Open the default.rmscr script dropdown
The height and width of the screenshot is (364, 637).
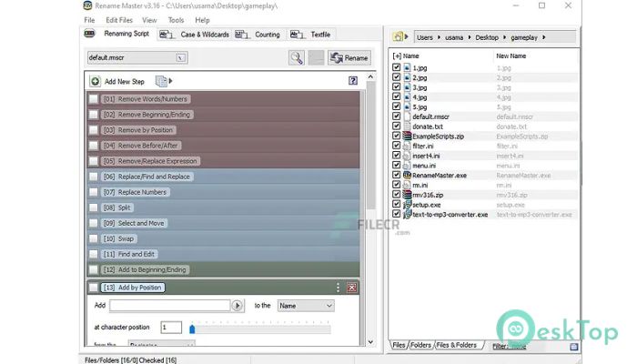tap(181, 58)
